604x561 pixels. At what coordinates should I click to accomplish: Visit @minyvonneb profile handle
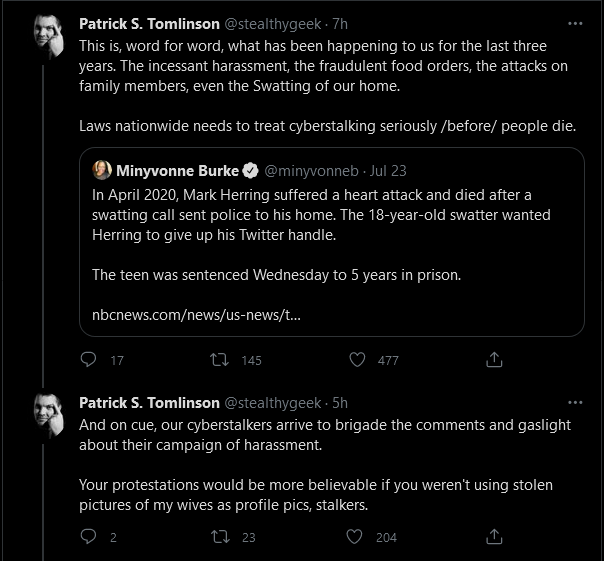(311, 171)
